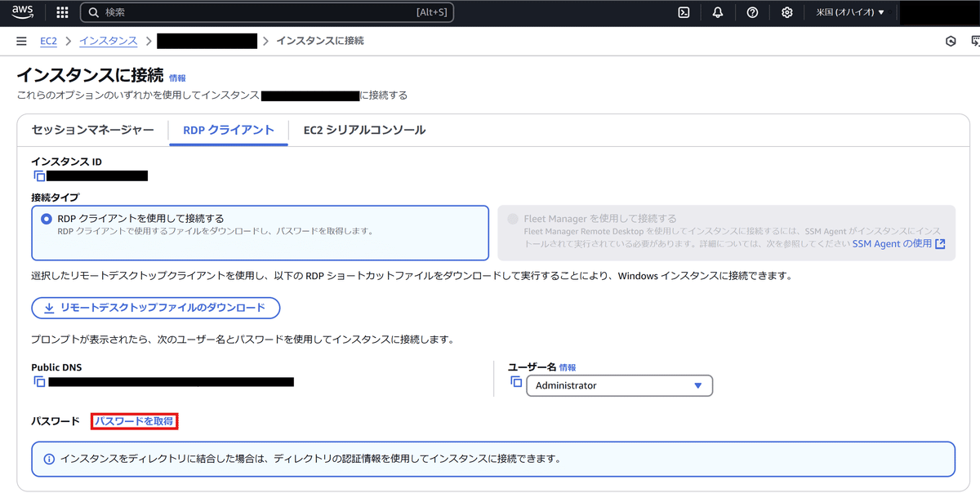The height and width of the screenshot is (493, 980).
Task: Click the AWS home logo
Action: (x=20, y=11)
